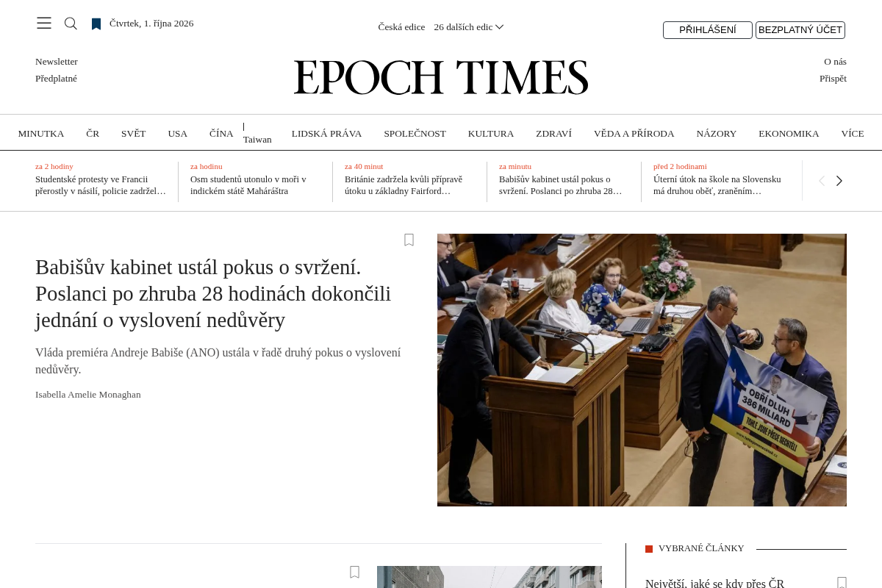Click summary text Vláda premiéra Andreje Babiše
The height and width of the screenshot is (588, 882).
coord(218,361)
